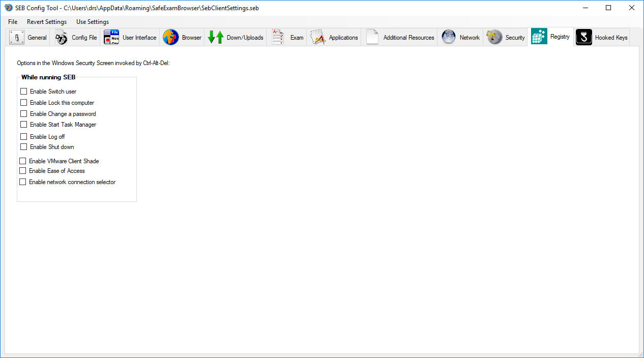644x358 pixels.
Task: Maximize the SEB Config Tool window
Action: point(608,8)
